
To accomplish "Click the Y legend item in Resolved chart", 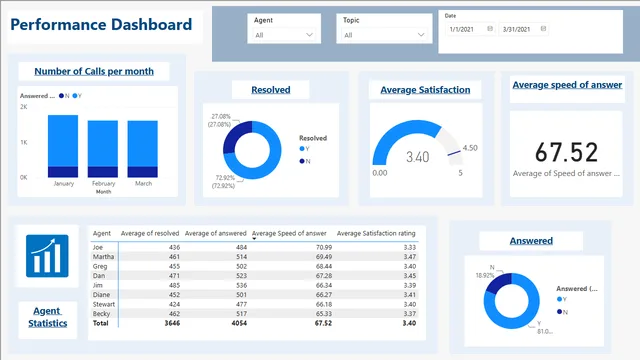I will tap(304, 149).
